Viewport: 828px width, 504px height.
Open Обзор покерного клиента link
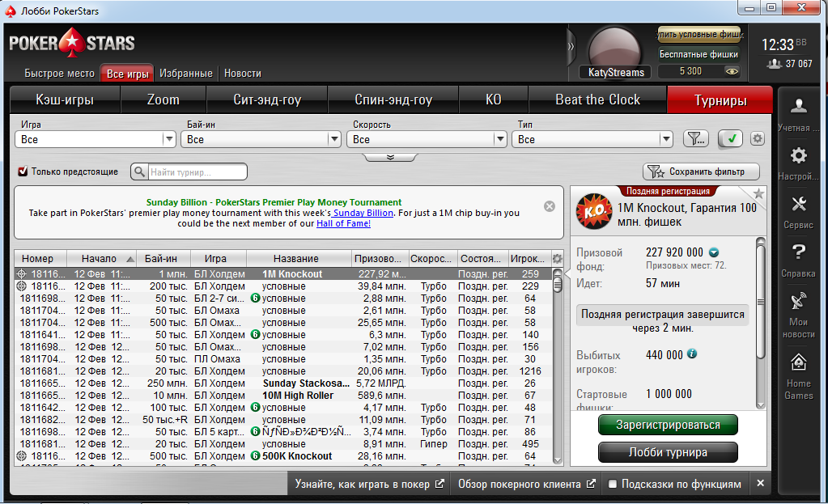526,484
